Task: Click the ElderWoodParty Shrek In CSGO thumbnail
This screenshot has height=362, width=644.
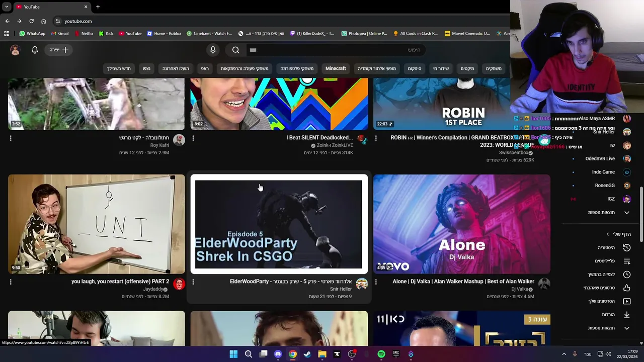Action: tap(279, 224)
